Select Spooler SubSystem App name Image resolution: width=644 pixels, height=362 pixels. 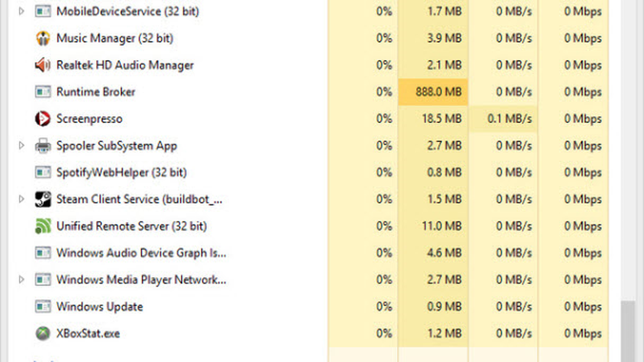[116, 145]
